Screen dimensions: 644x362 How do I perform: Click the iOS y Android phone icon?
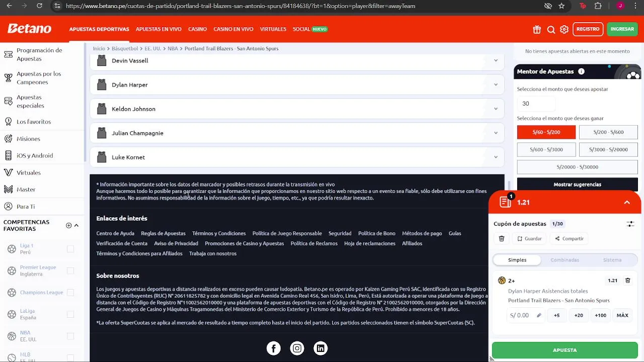coord(8,155)
